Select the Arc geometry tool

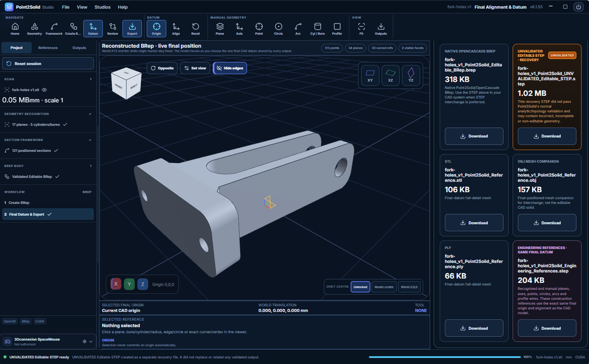(299, 29)
